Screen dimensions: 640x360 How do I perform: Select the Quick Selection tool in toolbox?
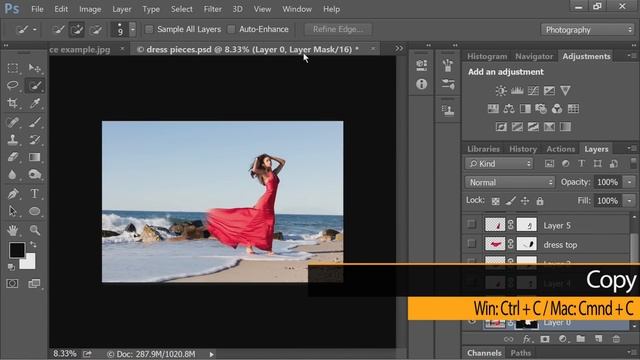(x=35, y=85)
